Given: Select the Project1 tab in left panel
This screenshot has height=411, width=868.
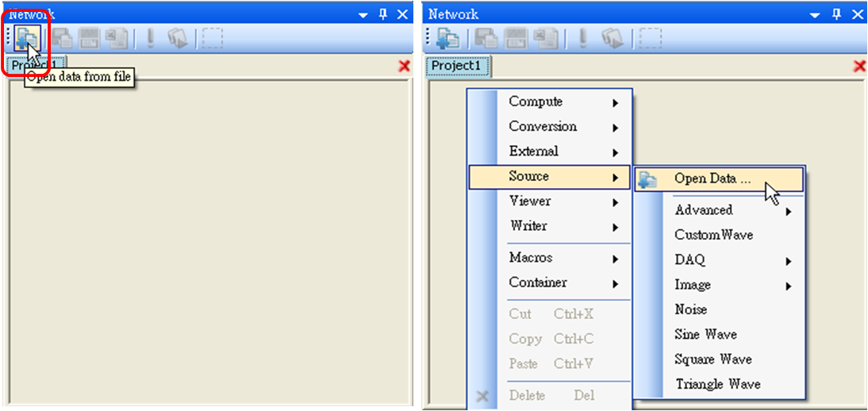Looking at the screenshot, I should click(x=34, y=65).
